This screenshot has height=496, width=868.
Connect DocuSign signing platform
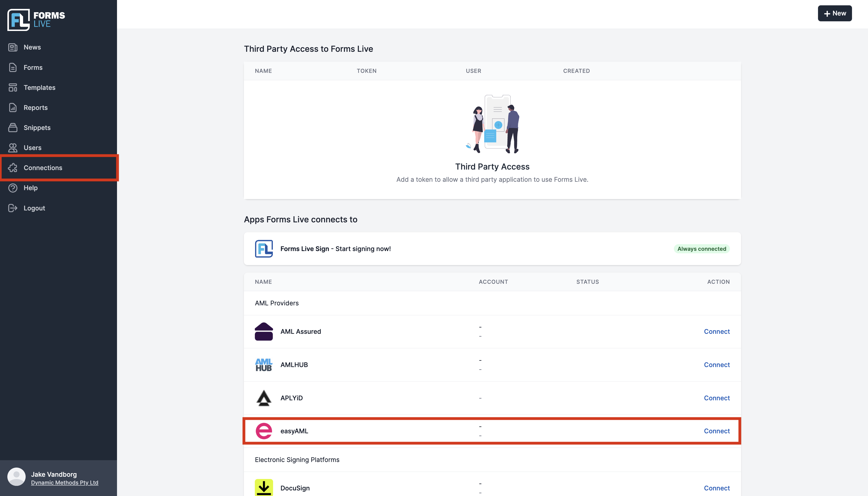[716, 488]
